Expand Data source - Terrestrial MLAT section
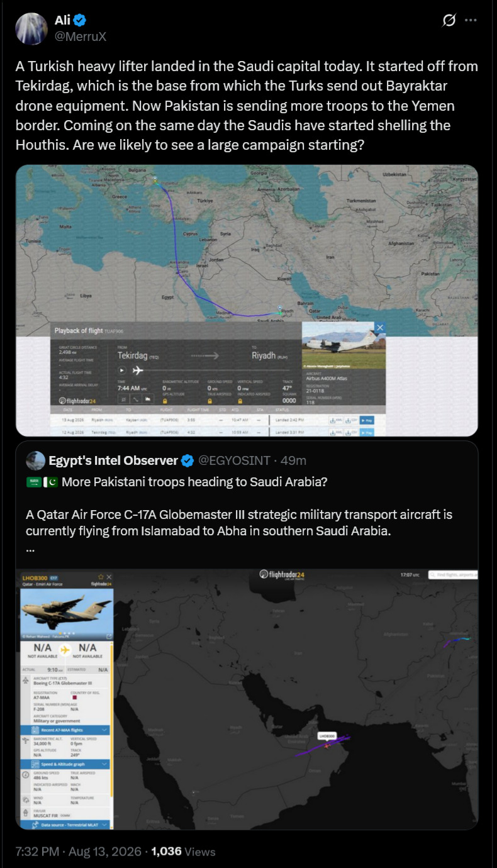The image size is (497, 868). point(65,825)
